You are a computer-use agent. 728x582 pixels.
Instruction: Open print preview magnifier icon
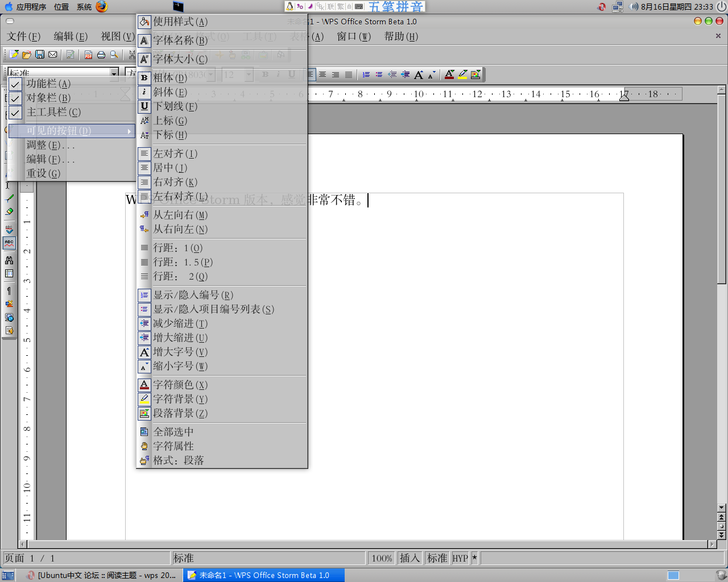(x=114, y=55)
